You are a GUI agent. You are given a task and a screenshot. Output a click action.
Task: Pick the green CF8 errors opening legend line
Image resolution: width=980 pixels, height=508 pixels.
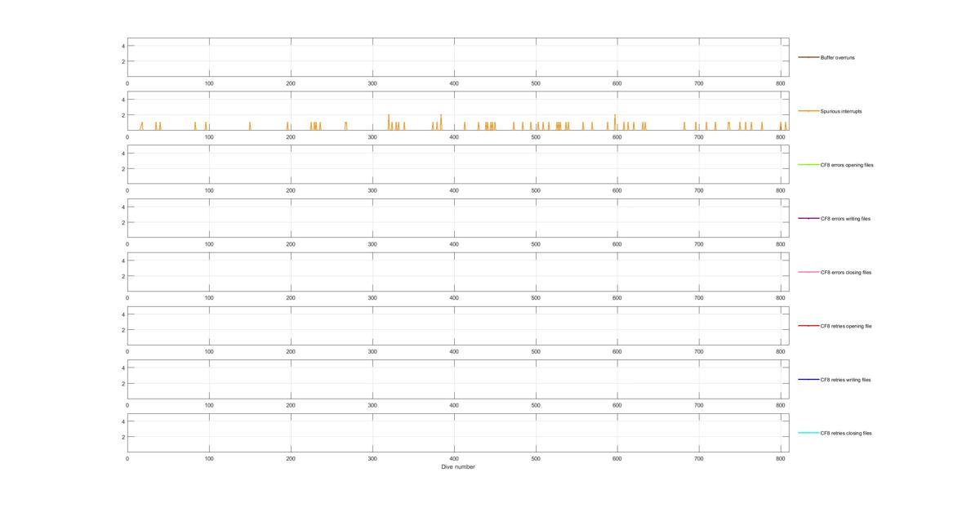pos(808,165)
